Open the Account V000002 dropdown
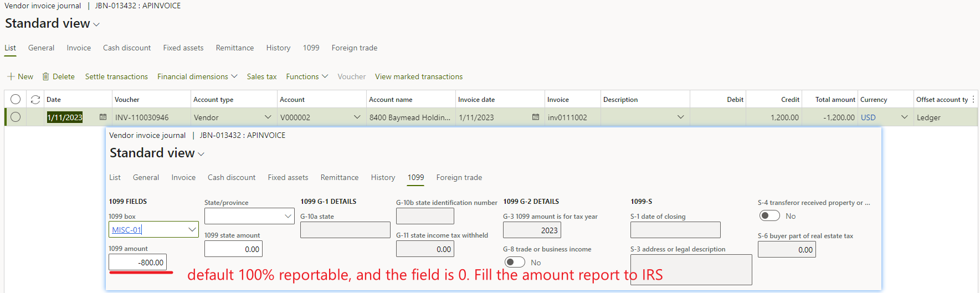The width and height of the screenshot is (980, 293). coord(357,117)
